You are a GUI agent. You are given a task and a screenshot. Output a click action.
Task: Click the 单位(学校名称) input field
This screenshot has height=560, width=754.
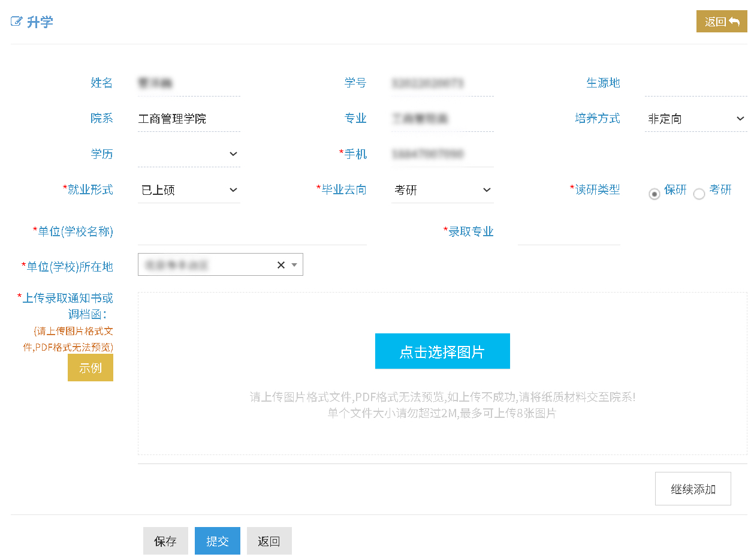click(252, 233)
